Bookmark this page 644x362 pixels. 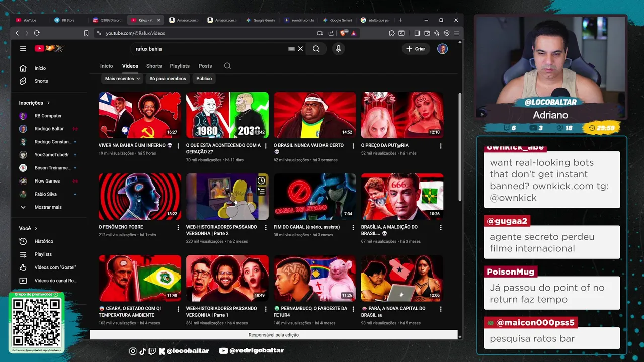(86, 33)
